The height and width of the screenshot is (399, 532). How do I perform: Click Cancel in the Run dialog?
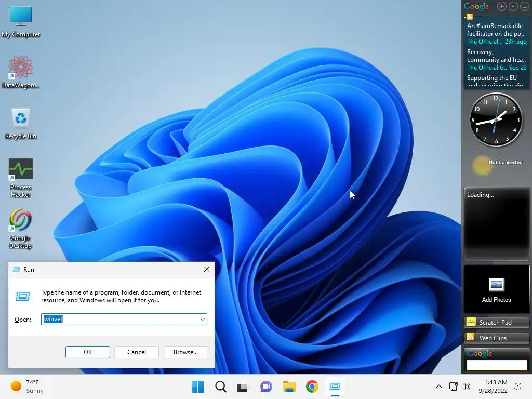(137, 352)
